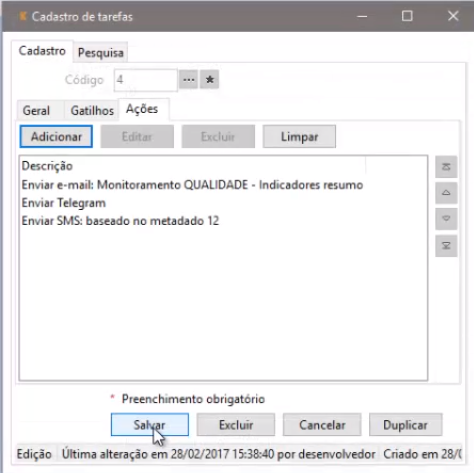This screenshot has height=473, width=474.
Task: Click the Código input field
Action: (x=146, y=80)
